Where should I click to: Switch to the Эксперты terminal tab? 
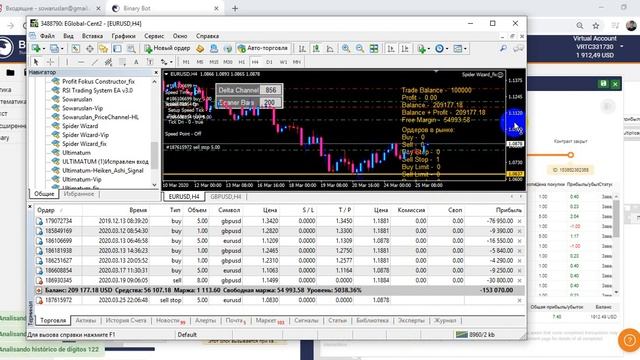411,320
